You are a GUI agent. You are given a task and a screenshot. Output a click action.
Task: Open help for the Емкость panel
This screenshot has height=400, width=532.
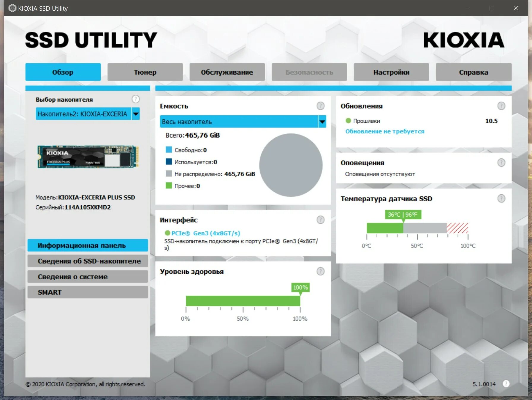coord(320,105)
